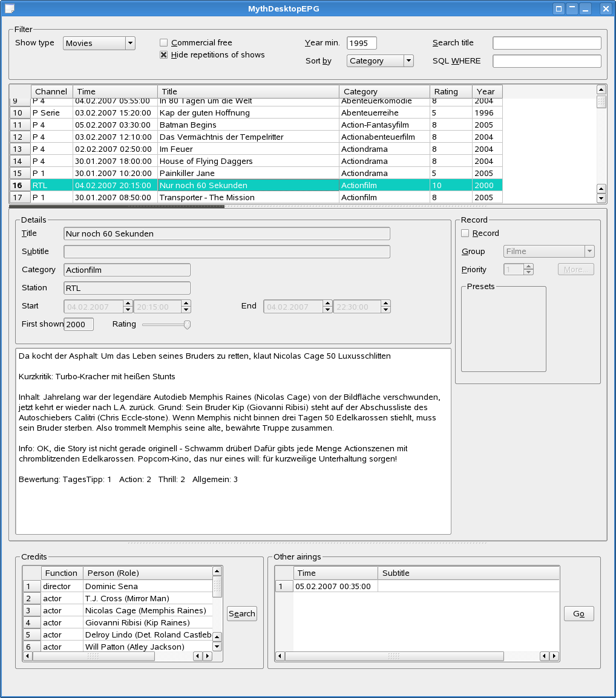
Task: Click the program list scroll-up arrow at top
Action: tap(601, 90)
